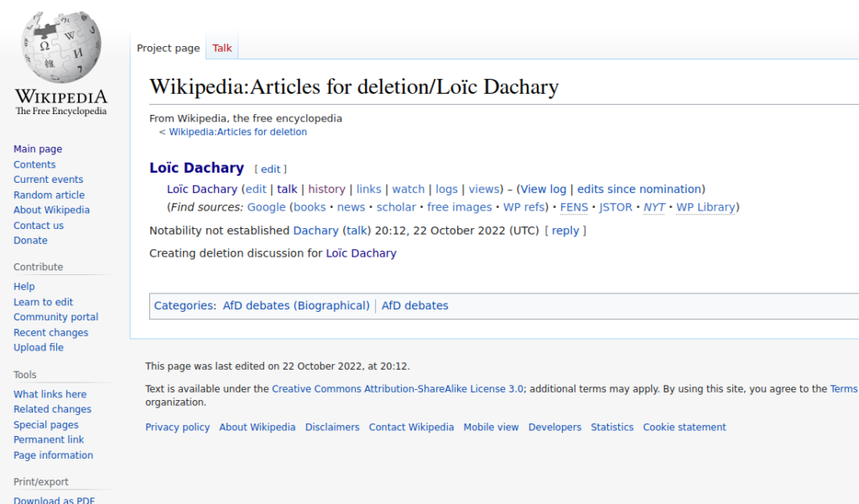The height and width of the screenshot is (504, 859).
Task: Go to Main page in sidebar
Action: click(38, 149)
